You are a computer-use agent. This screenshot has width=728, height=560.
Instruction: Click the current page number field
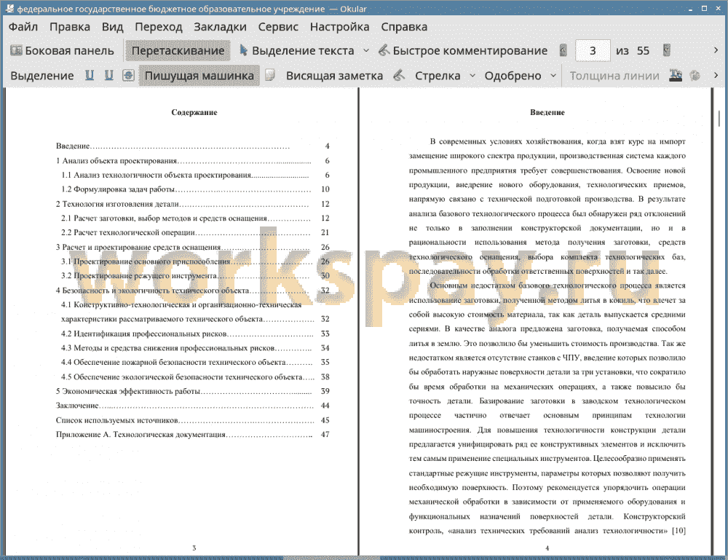[593, 51]
